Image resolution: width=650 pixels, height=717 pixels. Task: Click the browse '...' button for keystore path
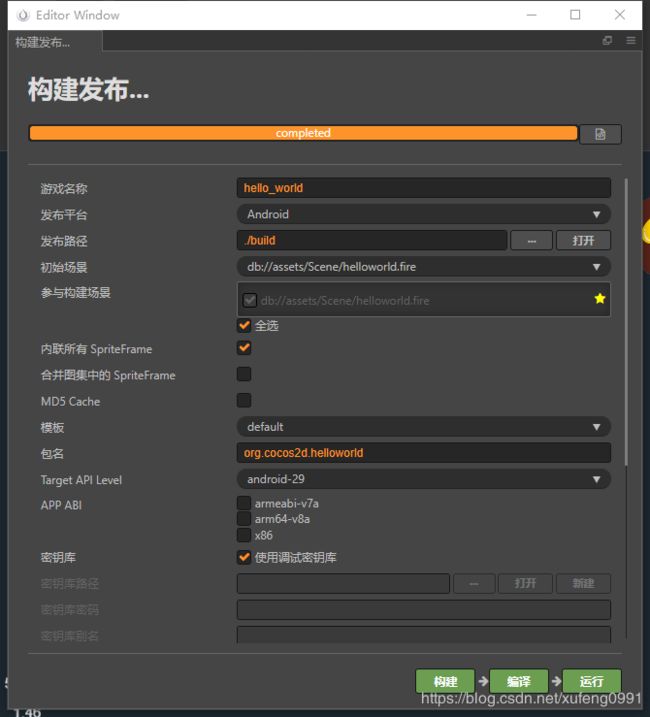474,583
